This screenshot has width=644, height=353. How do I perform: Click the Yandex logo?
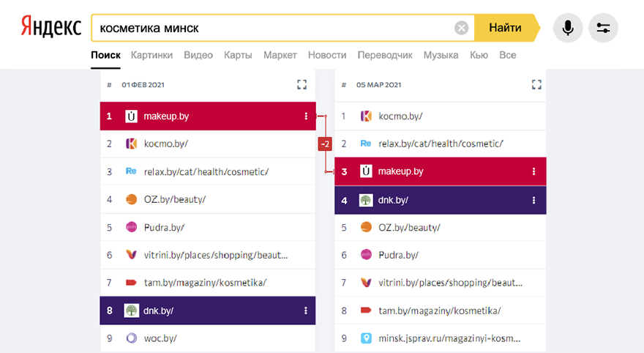tap(50, 27)
